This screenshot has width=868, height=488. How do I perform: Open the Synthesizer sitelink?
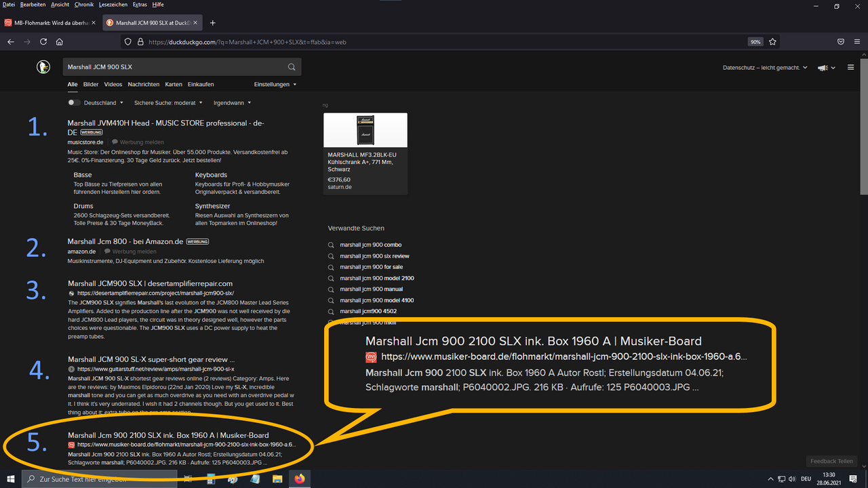click(x=212, y=206)
